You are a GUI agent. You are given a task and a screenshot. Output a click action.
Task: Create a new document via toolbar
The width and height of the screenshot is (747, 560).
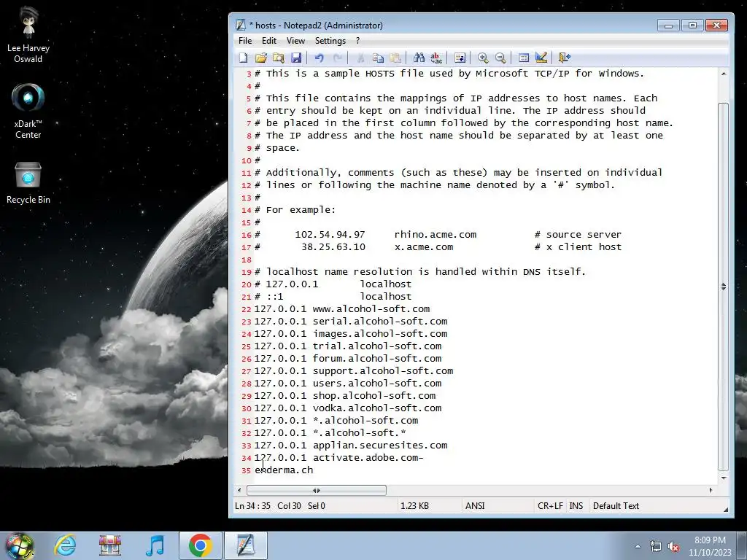pos(244,58)
